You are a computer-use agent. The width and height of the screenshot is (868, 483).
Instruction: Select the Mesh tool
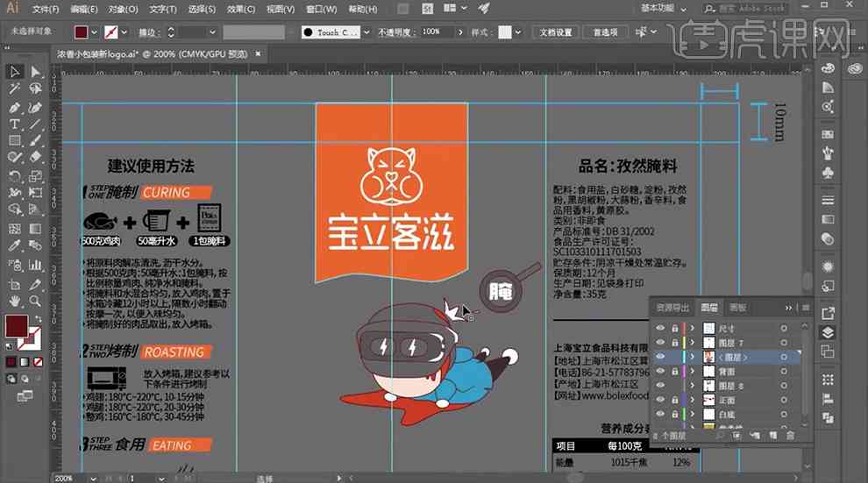(14, 228)
